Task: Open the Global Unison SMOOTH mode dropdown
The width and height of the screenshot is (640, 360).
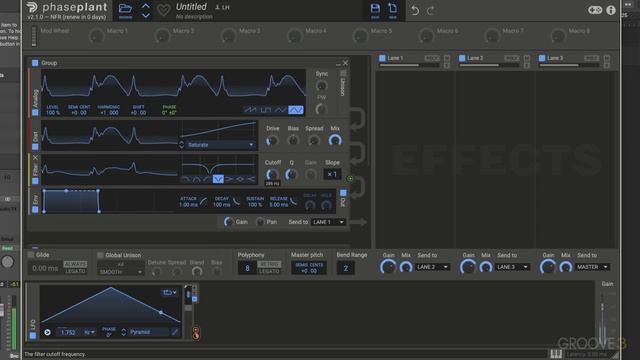Action: (x=120, y=272)
